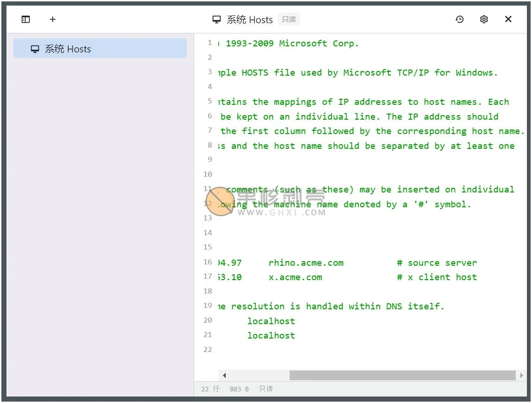The width and height of the screenshot is (532, 403).
Task: Click line number 22 in gutter
Action: [x=208, y=349]
